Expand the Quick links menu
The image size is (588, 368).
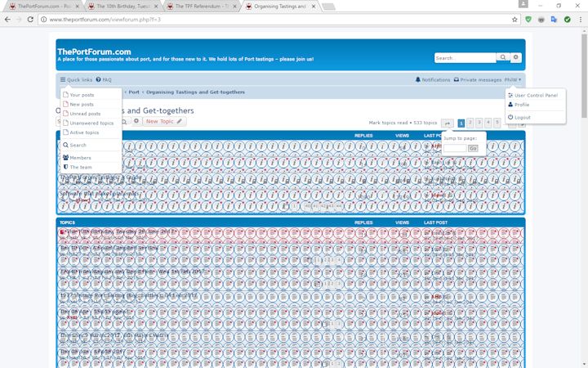pos(76,80)
